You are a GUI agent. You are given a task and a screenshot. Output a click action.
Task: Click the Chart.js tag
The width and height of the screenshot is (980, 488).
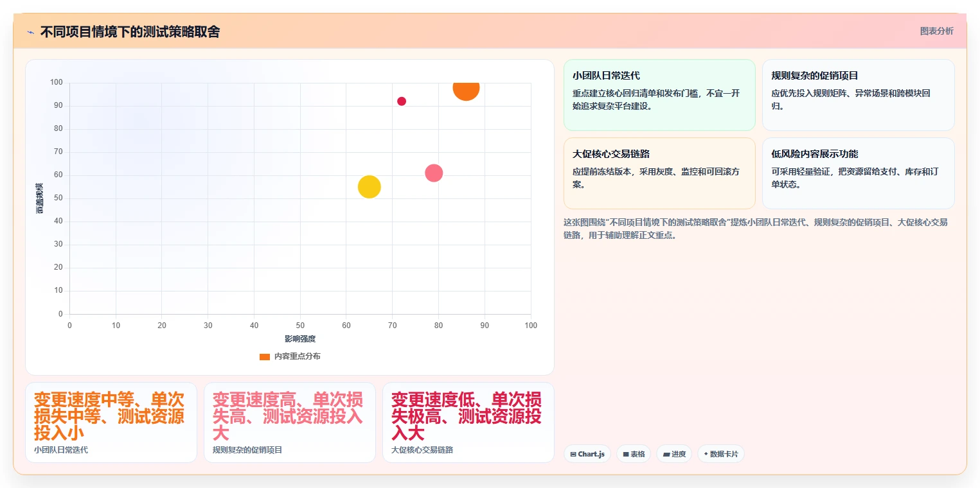click(x=587, y=454)
